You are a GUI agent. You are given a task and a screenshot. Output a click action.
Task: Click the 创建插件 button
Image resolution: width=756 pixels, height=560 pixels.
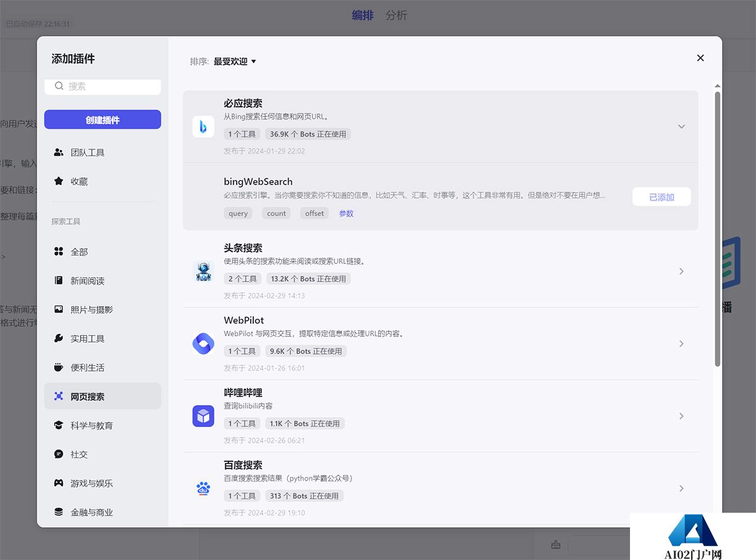(x=103, y=120)
